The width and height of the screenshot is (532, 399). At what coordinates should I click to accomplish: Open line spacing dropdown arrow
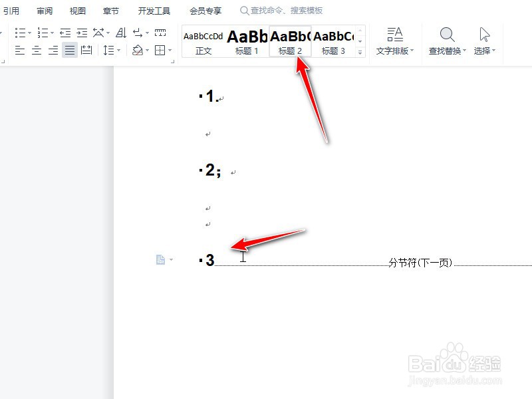click(118, 51)
